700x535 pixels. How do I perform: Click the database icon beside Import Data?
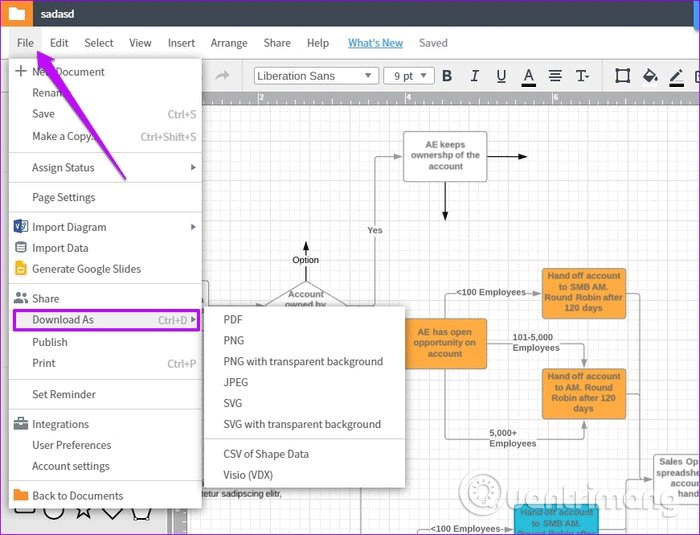[x=21, y=247]
